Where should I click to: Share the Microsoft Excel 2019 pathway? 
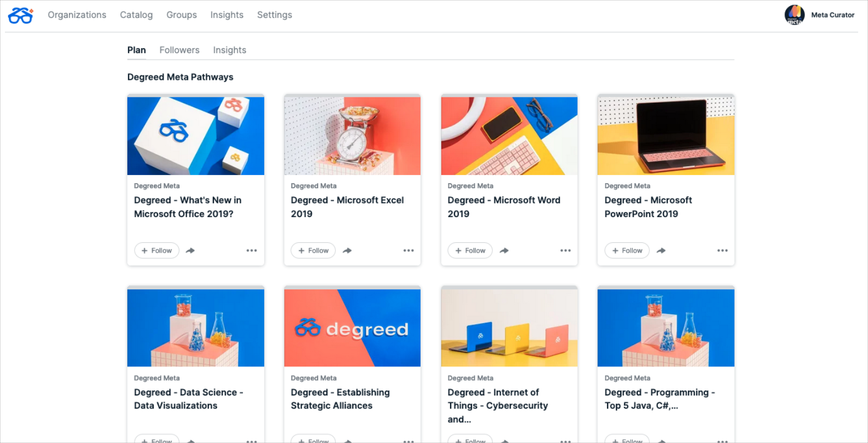click(347, 250)
